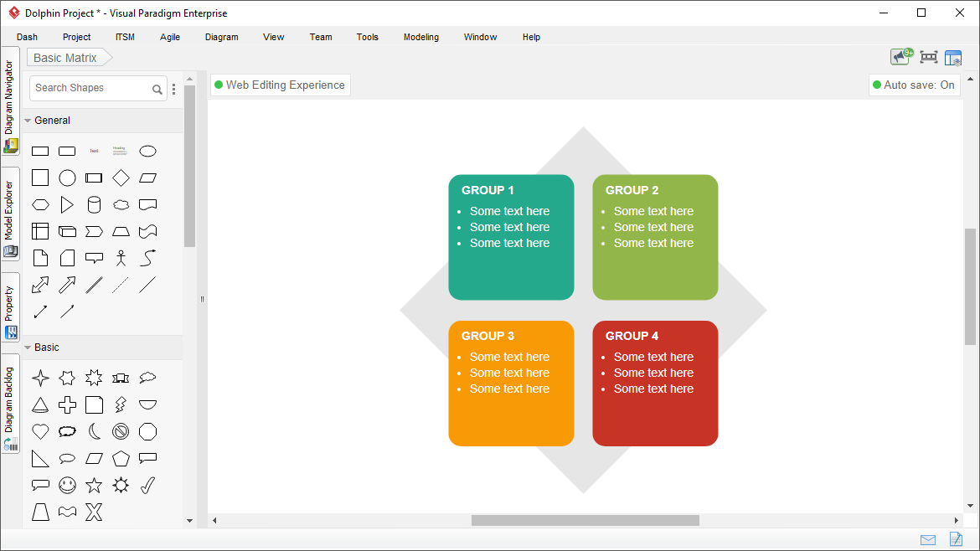Select the rectangle shape in General
The width and height of the screenshot is (980, 551).
coord(40,152)
